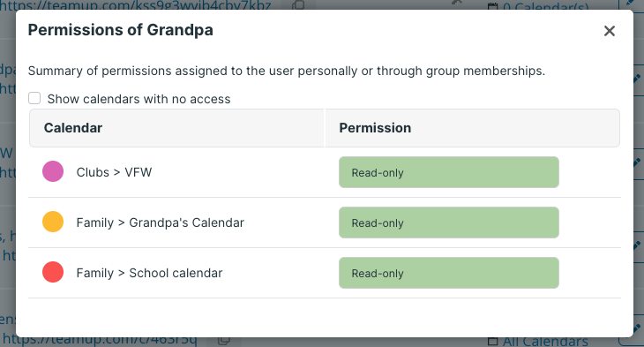Viewport: 644px width, 347px height.
Task: Copy the teamup.com/kss9g3 link via copy icon
Action: coord(298,5)
